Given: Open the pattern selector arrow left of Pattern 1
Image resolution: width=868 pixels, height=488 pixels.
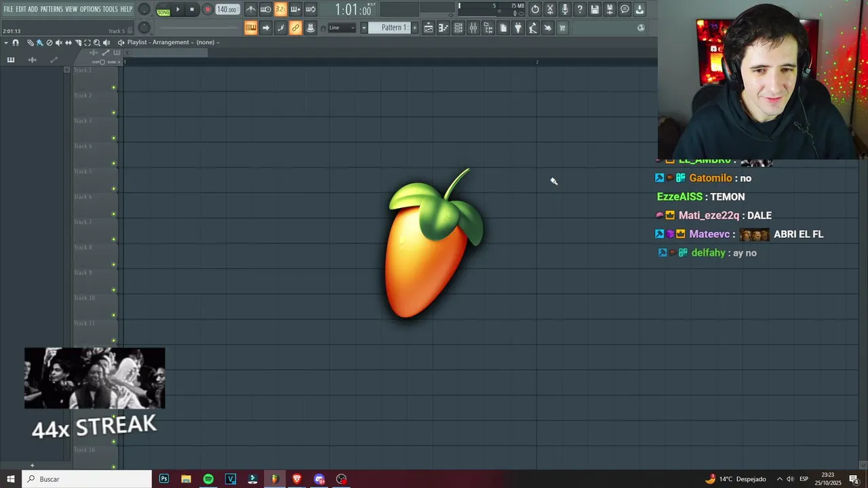Looking at the screenshot, I should [x=363, y=28].
